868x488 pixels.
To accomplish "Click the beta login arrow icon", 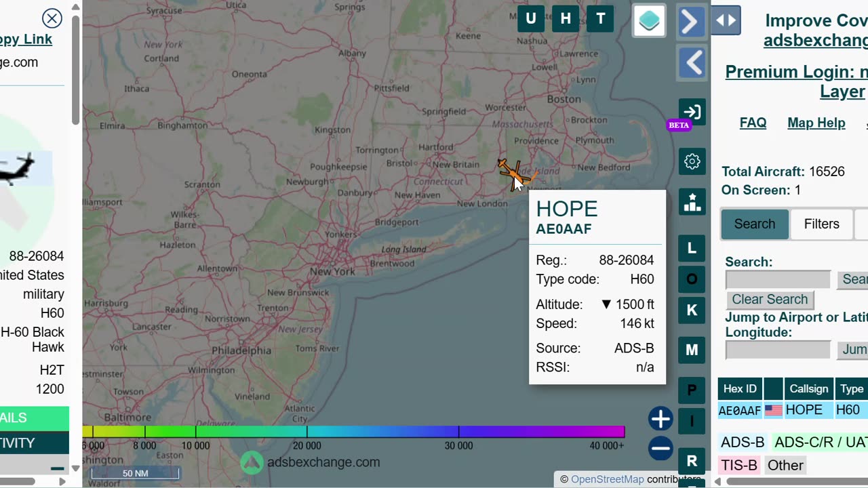I will pyautogui.click(x=692, y=112).
